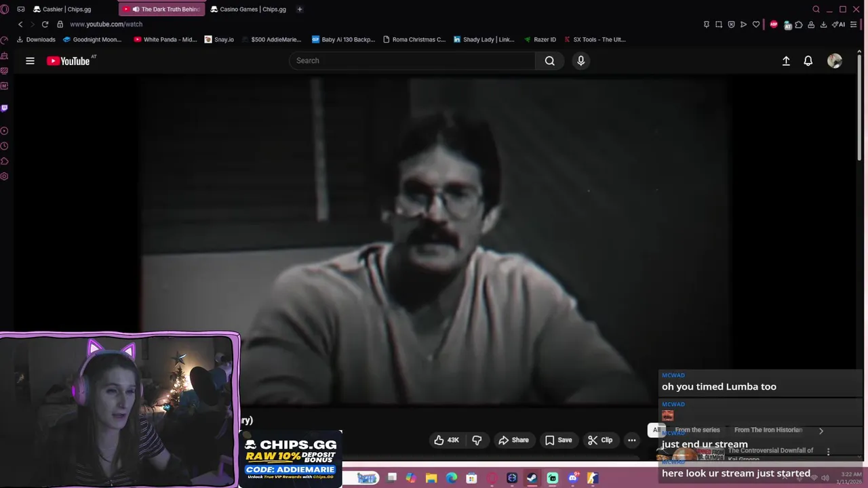Go to the YouTube home logo
The width and height of the screenshot is (868, 488).
click(68, 61)
